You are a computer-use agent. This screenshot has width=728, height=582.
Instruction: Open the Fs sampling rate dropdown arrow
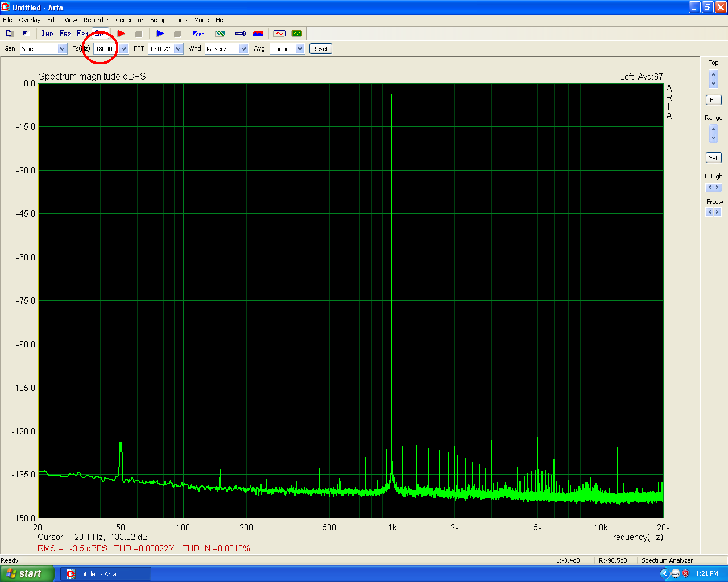[123, 49]
